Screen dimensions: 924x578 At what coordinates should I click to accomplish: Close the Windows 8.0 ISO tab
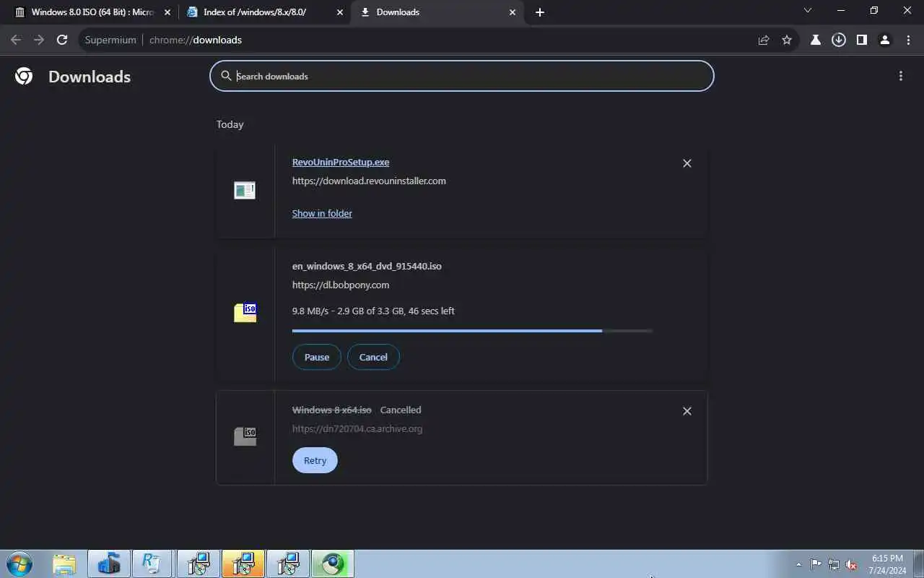[x=167, y=12]
